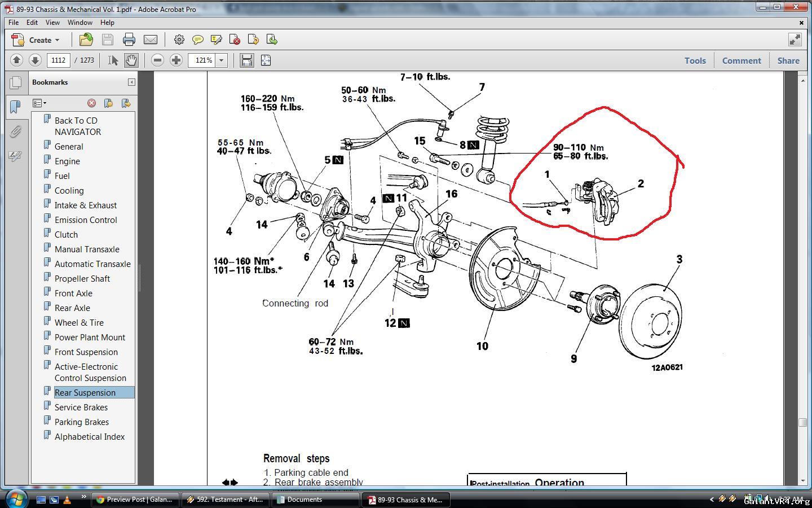Open the Comment pane
Screen dimensions: 812x508
tap(741, 60)
